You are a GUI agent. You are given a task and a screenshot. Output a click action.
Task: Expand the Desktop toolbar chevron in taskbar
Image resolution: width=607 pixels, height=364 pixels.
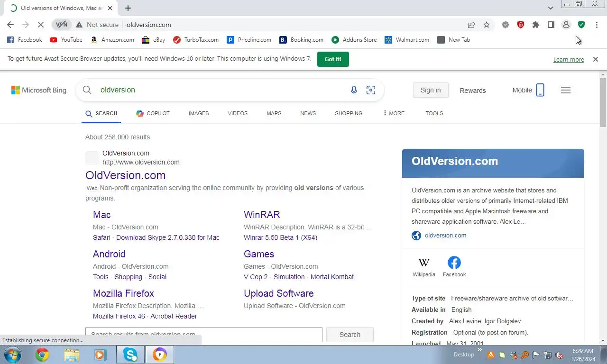tap(479, 351)
